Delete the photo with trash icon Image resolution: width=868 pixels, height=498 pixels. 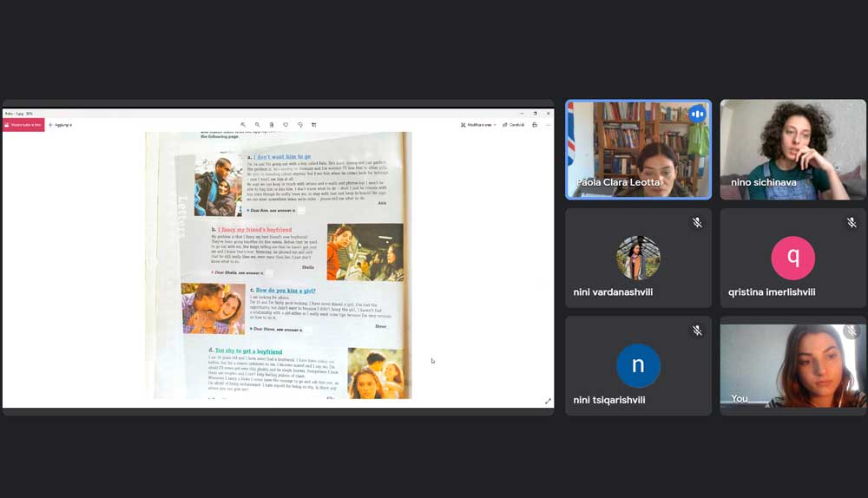[272, 125]
